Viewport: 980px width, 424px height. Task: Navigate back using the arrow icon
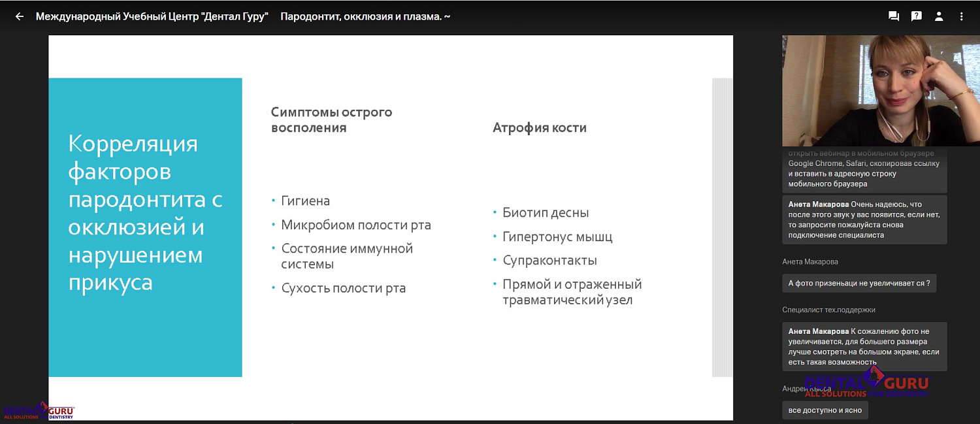pyautogui.click(x=19, y=16)
